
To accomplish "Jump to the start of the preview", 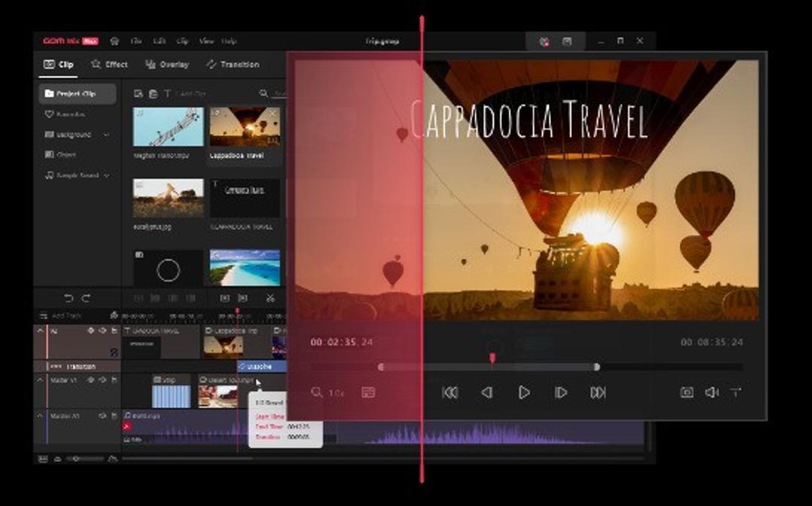I will [450, 392].
